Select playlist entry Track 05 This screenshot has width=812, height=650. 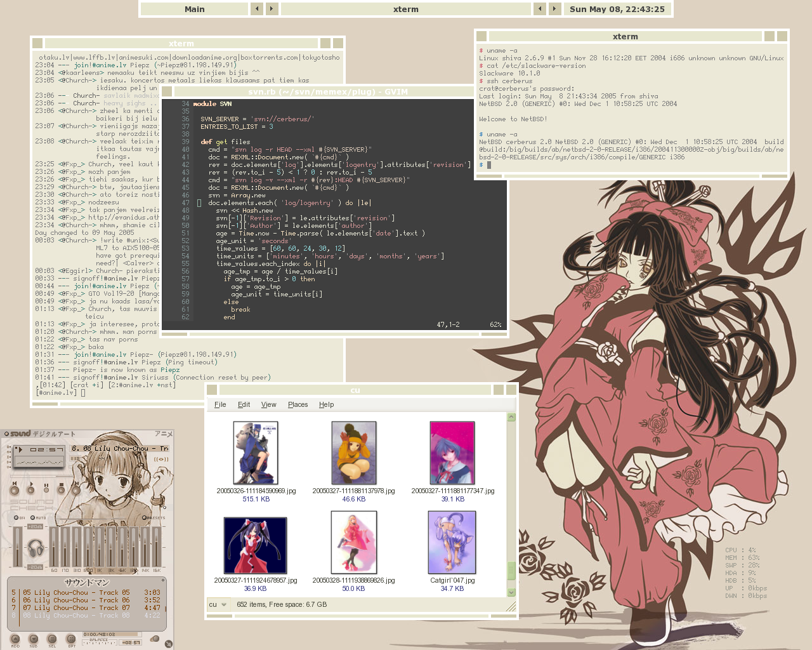pos(85,592)
